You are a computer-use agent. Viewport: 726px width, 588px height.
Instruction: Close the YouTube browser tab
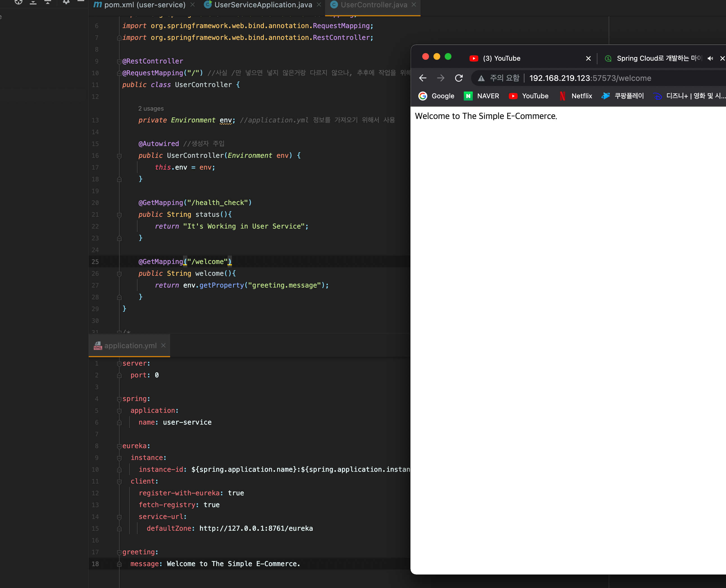[588, 58]
